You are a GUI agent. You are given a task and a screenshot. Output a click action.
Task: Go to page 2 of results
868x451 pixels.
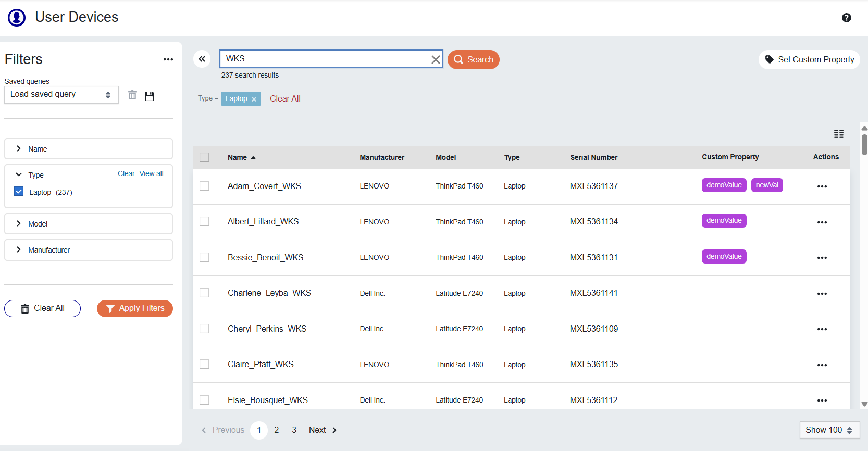[277, 430]
